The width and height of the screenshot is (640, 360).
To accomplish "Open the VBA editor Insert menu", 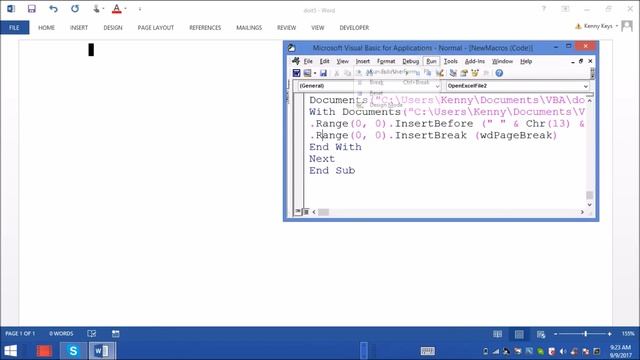I will pos(362,61).
